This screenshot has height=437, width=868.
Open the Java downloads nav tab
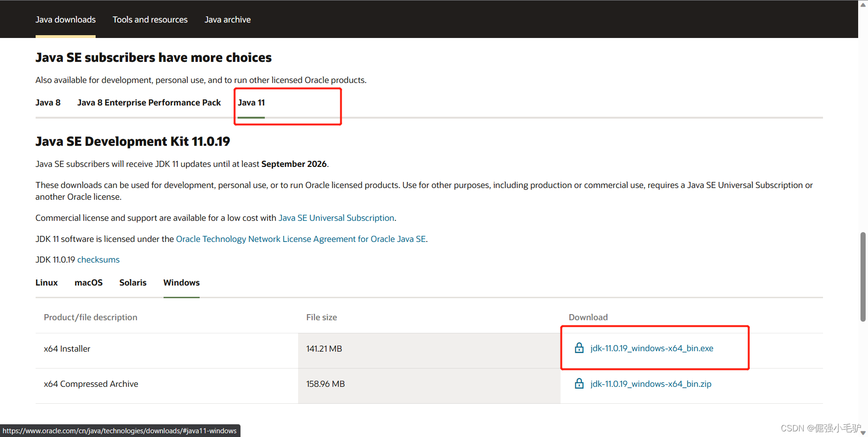tap(66, 20)
